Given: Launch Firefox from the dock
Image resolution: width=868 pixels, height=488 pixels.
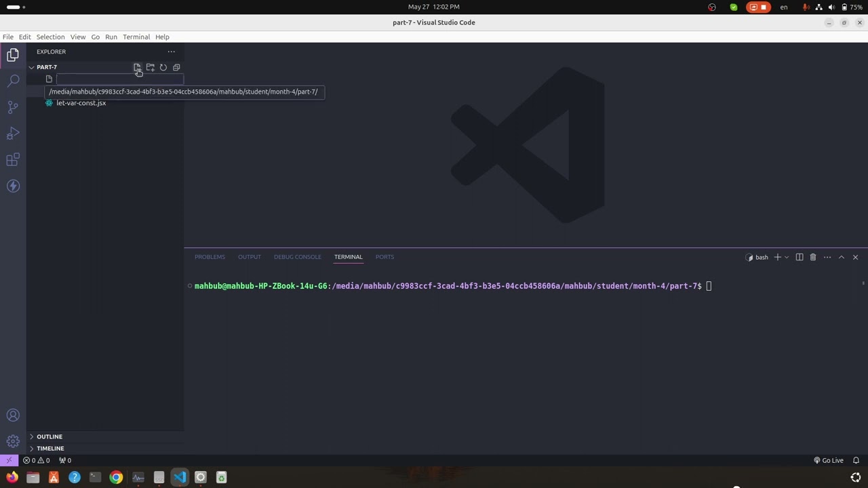Looking at the screenshot, I should (x=12, y=478).
